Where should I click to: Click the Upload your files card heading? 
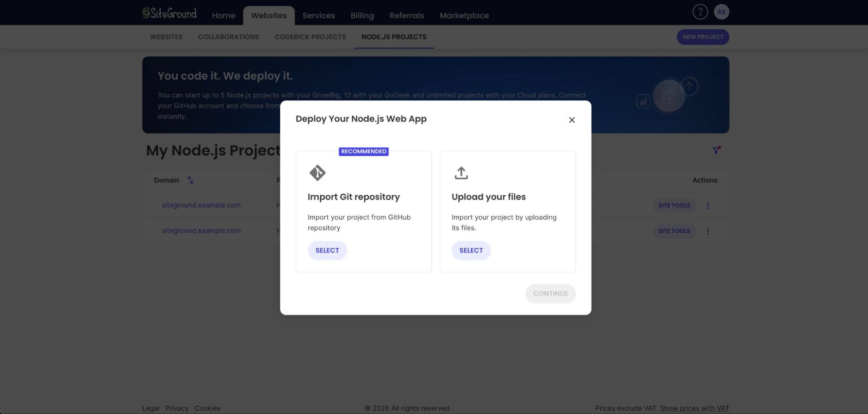pyautogui.click(x=488, y=197)
